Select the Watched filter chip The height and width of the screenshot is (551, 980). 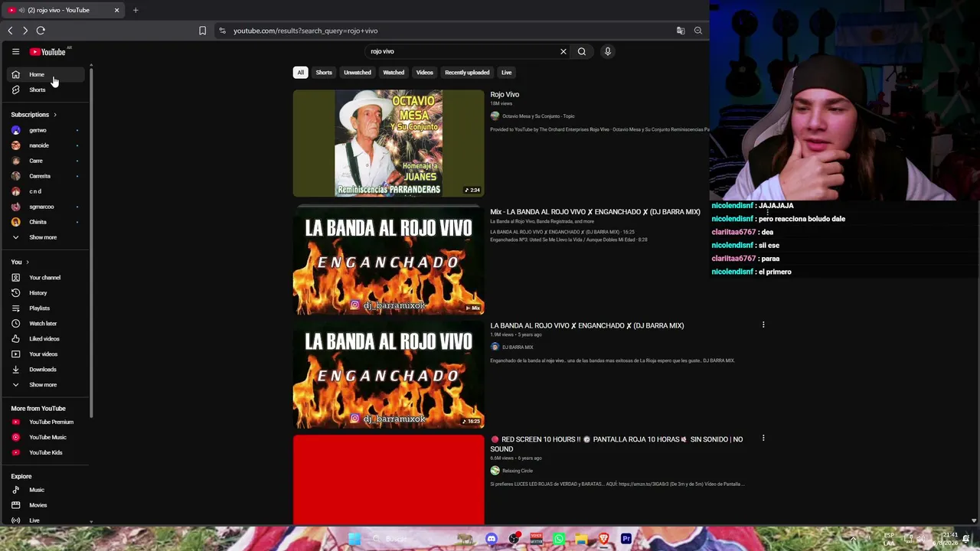click(x=394, y=73)
